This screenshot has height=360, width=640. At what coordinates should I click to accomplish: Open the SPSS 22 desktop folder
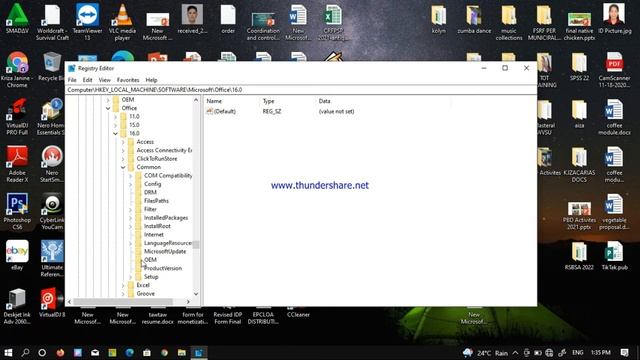pyautogui.click(x=579, y=67)
